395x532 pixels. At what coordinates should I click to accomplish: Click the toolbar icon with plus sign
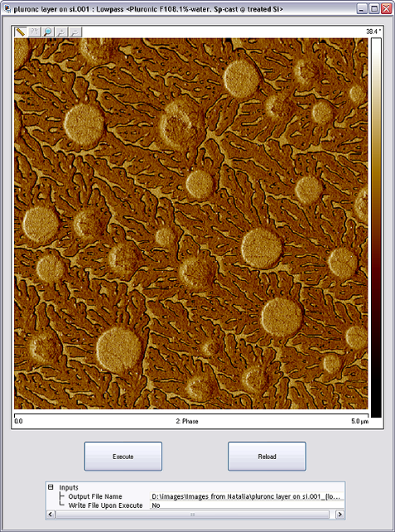(x=62, y=32)
